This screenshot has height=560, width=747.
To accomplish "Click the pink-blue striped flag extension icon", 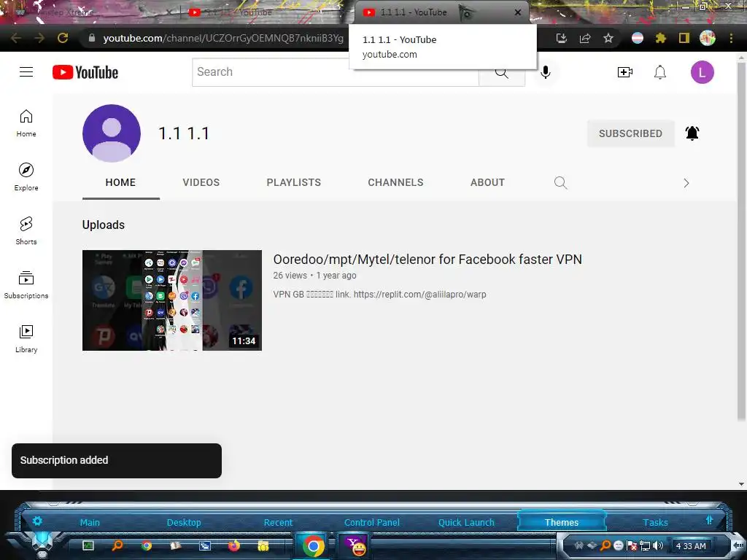I will pyautogui.click(x=638, y=38).
